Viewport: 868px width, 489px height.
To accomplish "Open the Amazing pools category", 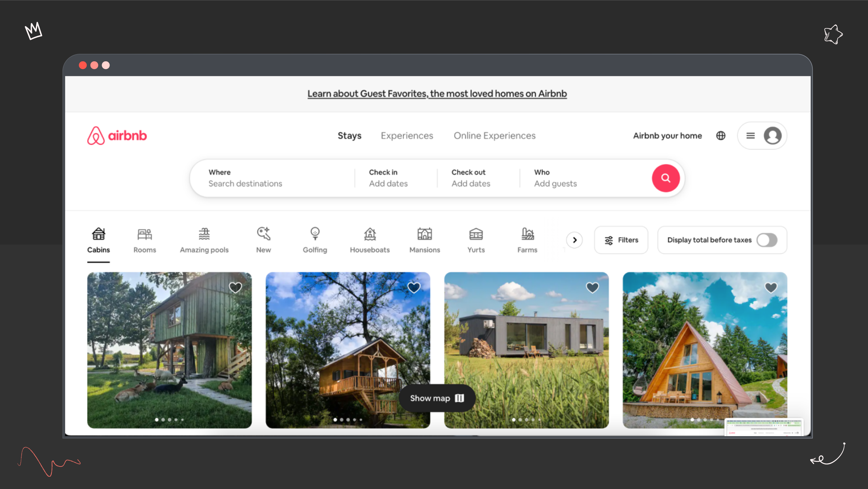I will click(x=204, y=240).
